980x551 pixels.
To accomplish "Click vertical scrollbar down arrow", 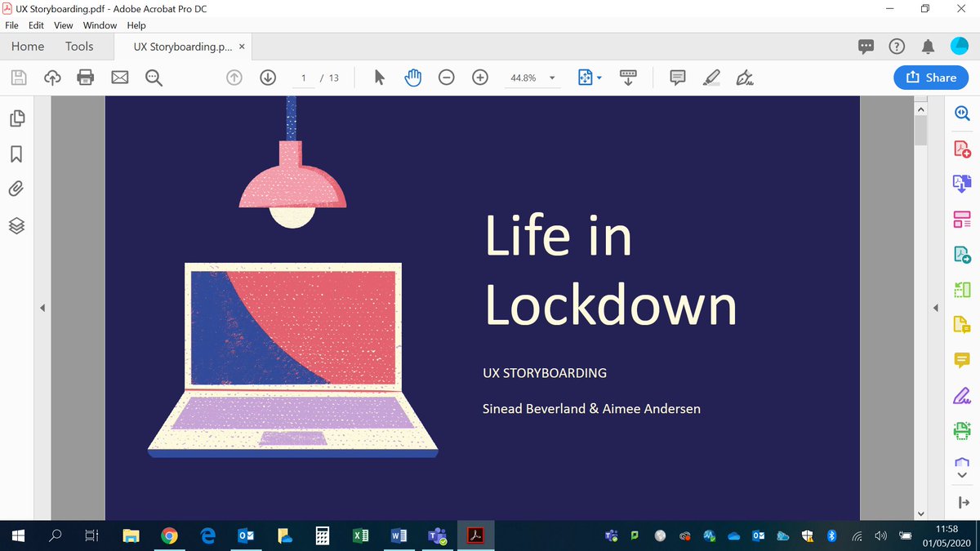I will point(921,513).
